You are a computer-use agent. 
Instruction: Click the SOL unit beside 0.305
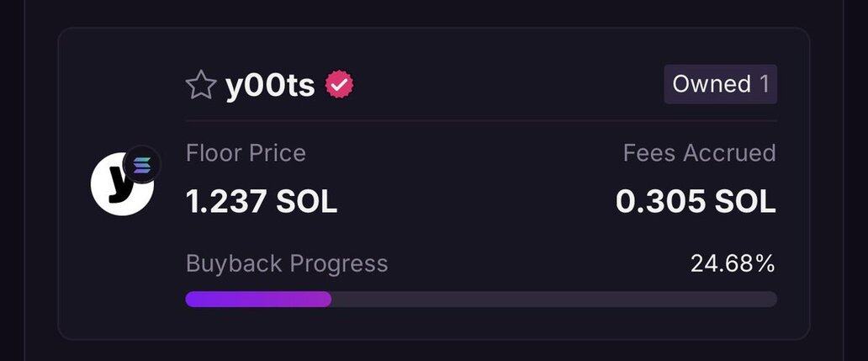click(745, 202)
